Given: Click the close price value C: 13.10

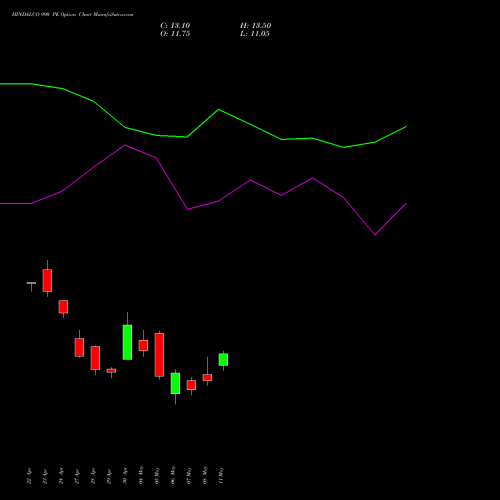Looking at the screenshot, I should [175, 26].
